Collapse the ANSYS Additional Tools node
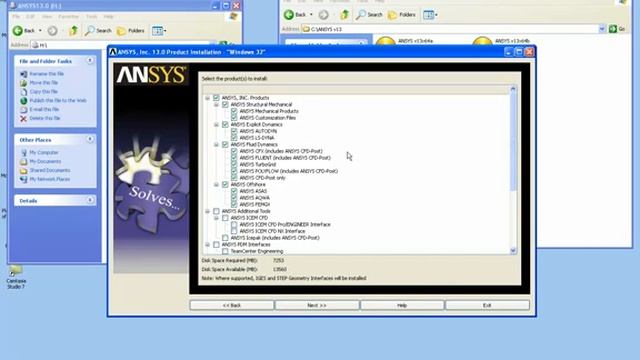640x360 pixels. [208, 211]
